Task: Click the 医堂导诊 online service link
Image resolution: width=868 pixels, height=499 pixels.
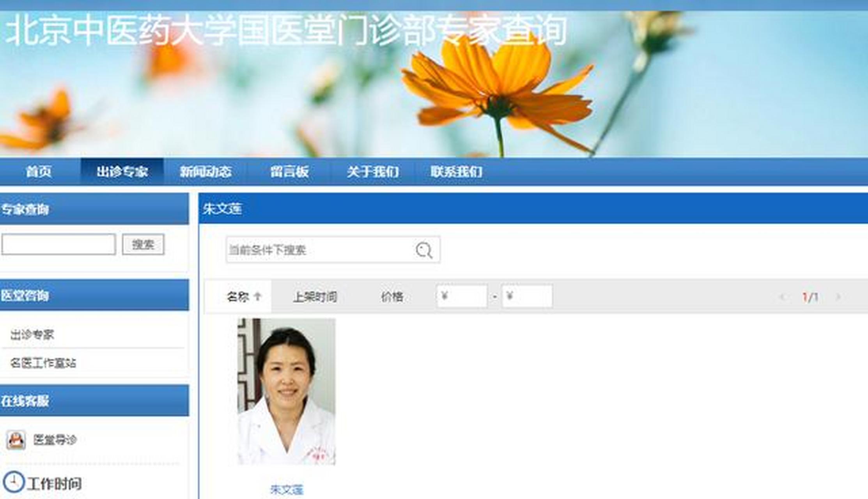Action: point(55,440)
